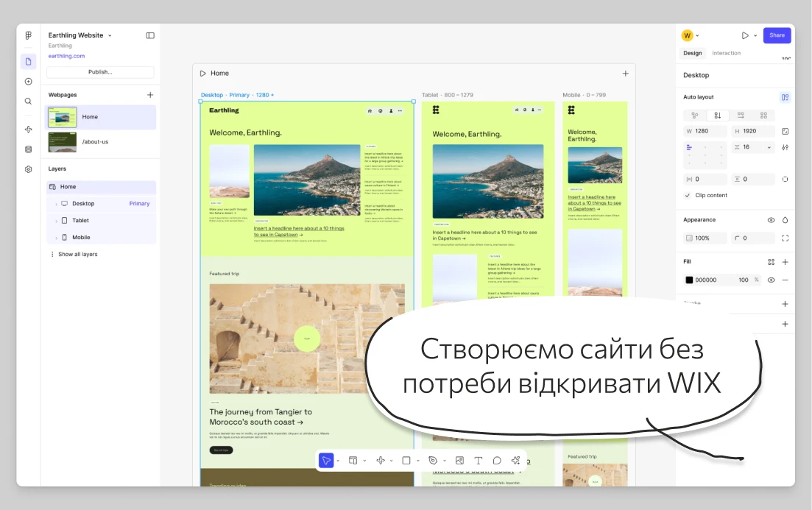The image size is (812, 510).
Task: Open site Settings gear in left rail
Action: click(x=29, y=169)
